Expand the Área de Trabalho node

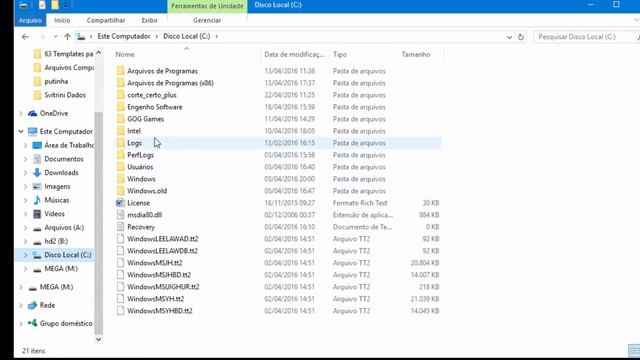25,145
